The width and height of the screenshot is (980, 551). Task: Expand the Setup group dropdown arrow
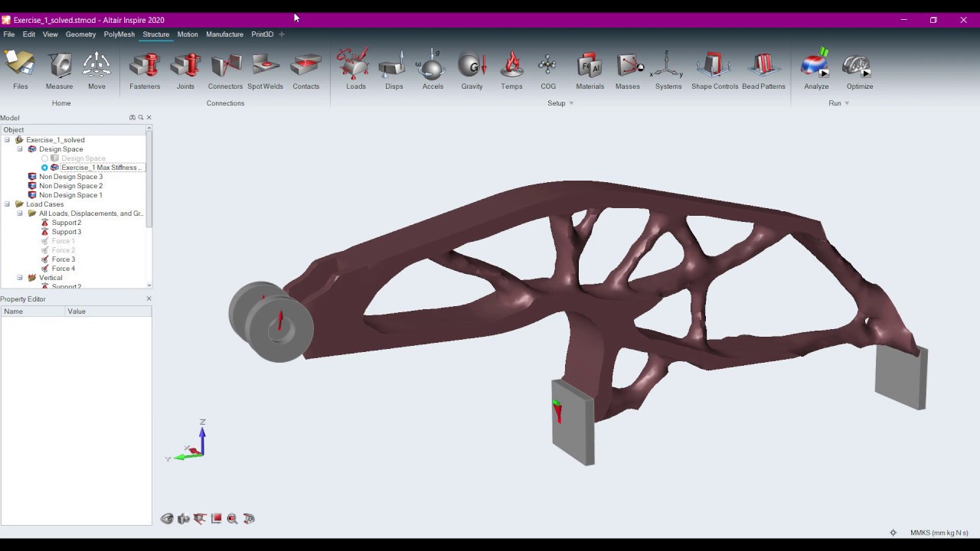tap(571, 103)
